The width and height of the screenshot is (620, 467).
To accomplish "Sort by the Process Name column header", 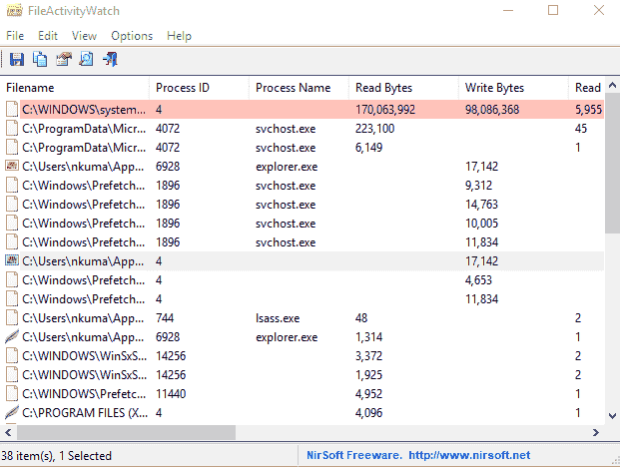I will tap(299, 88).
